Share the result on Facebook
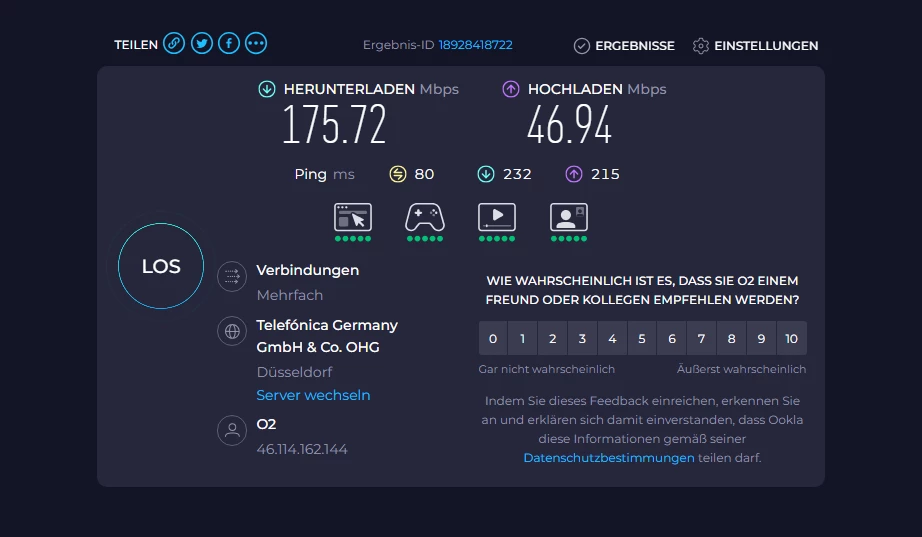922x537 pixels. click(229, 44)
